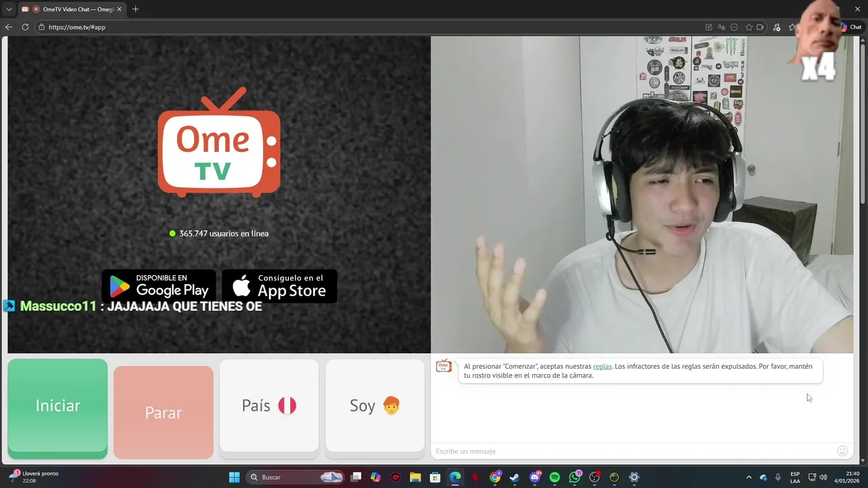Open Task View on the taskbar
Image resolution: width=868 pixels, height=488 pixels.
tap(356, 477)
